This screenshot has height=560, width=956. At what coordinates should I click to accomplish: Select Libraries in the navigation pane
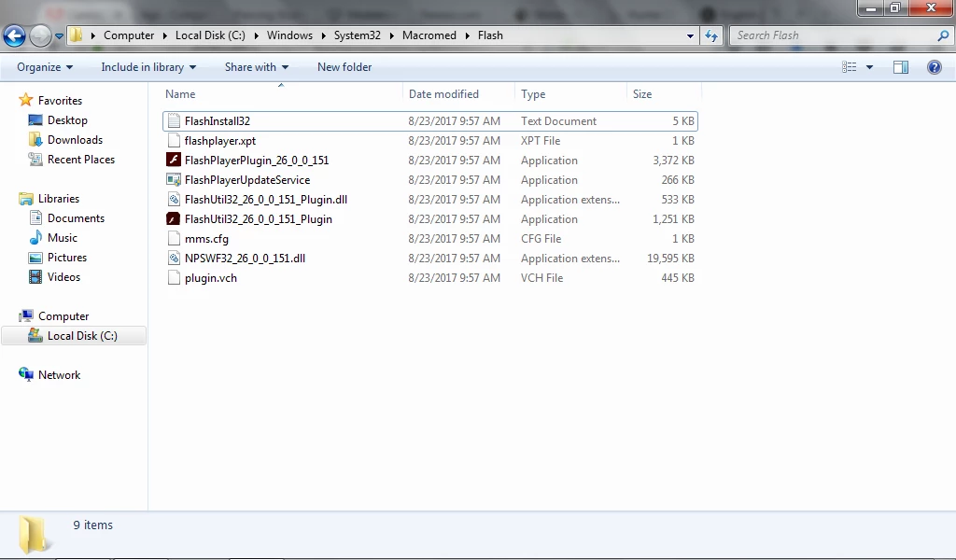(x=59, y=198)
